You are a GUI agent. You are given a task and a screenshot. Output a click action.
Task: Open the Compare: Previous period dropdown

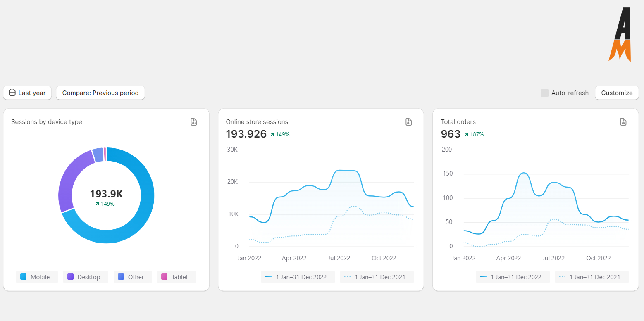pos(100,93)
